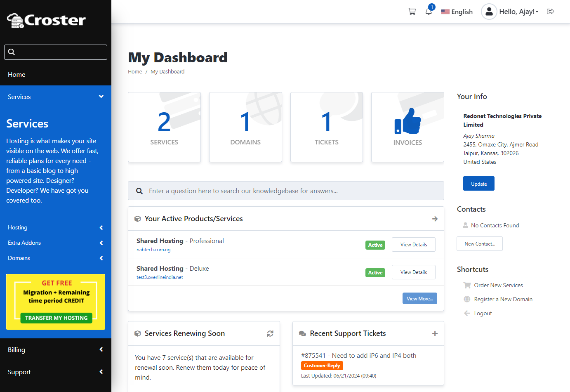The image size is (570, 392).
Task: Click the refresh icon in Services Renewing Soon
Action: (270, 333)
